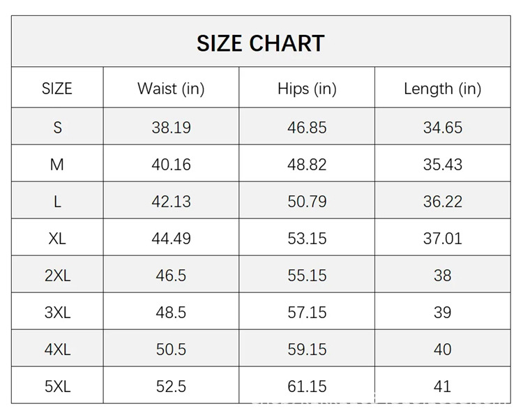The image size is (523, 420).
Task: Select waist value 38.19
Action: [x=171, y=128]
